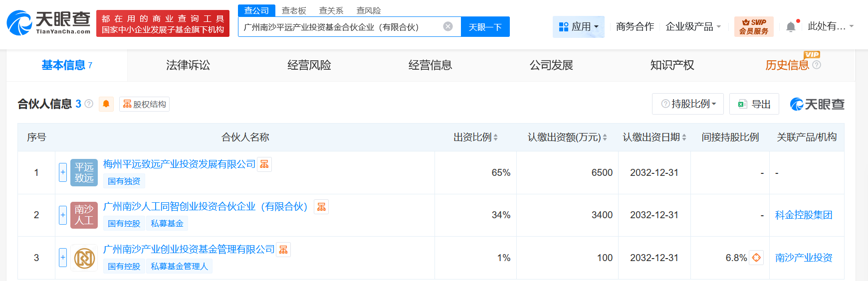Viewport: 868px width, 281px height.
Task: Sort the table by 出资比例
Action: pyautogui.click(x=475, y=137)
